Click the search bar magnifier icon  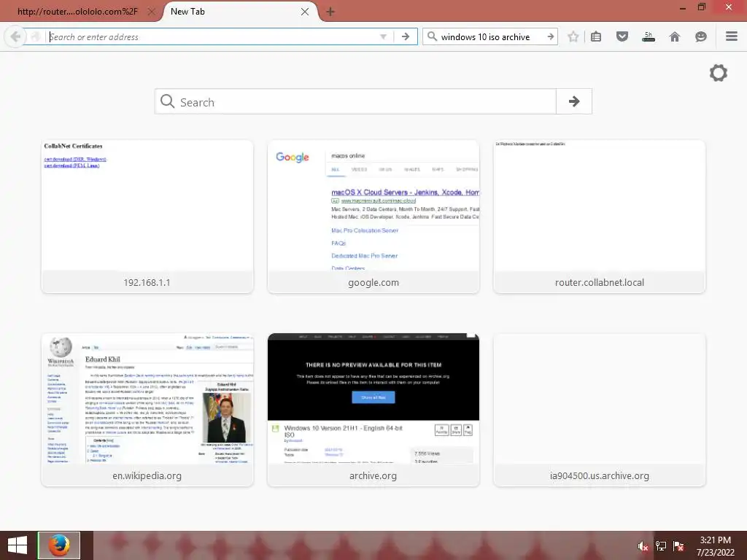(x=432, y=36)
